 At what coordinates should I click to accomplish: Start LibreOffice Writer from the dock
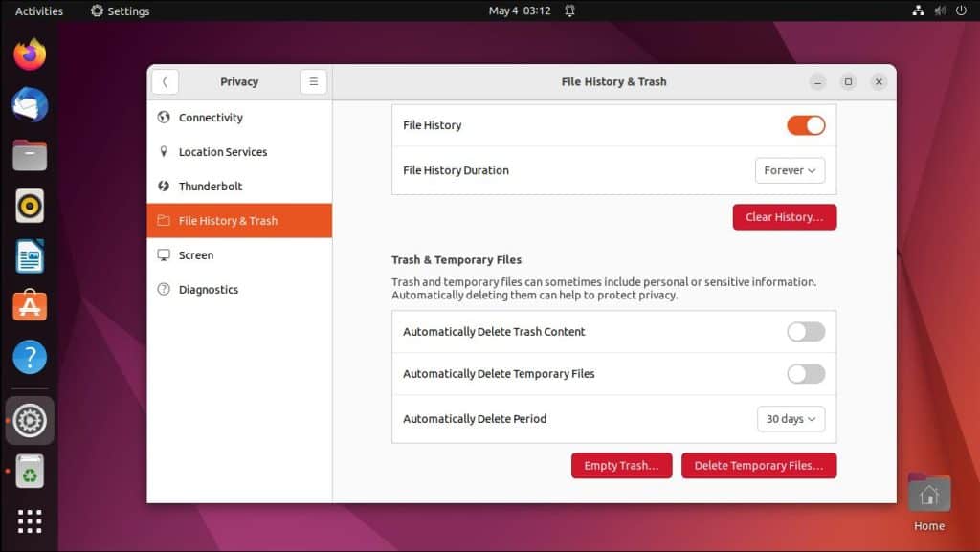pos(29,255)
